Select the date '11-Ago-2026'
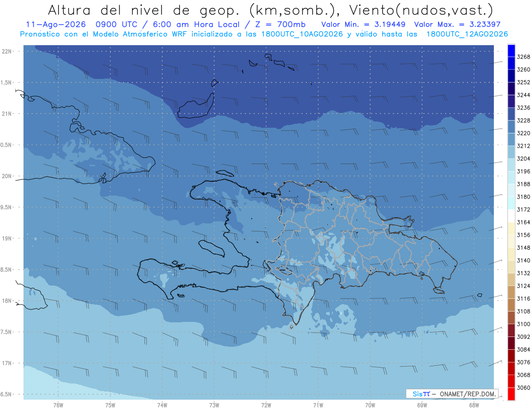Screen dimensions: 532x411 point(55,24)
